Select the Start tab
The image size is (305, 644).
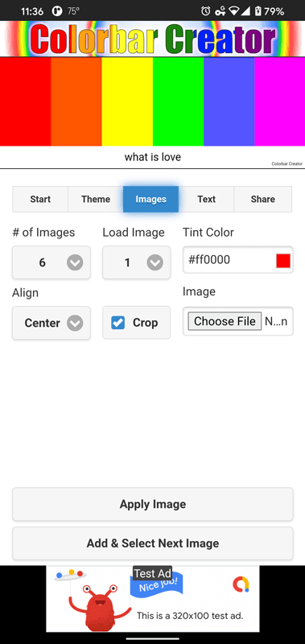point(40,199)
